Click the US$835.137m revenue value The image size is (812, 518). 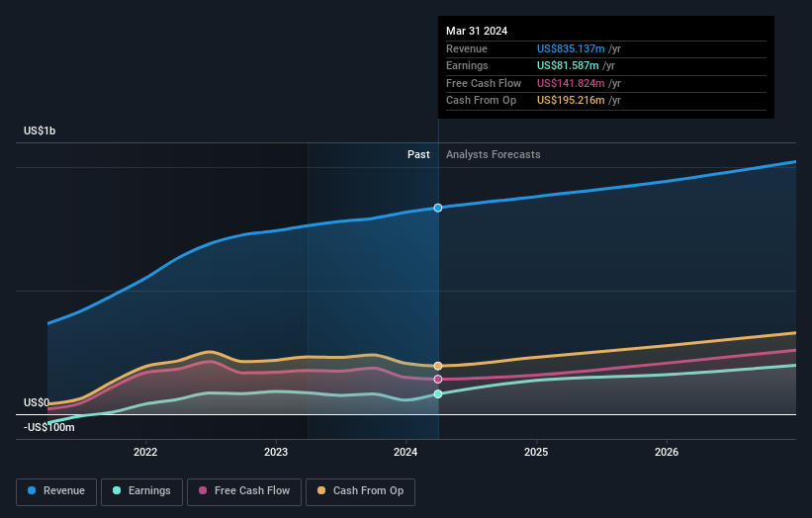[571, 48]
